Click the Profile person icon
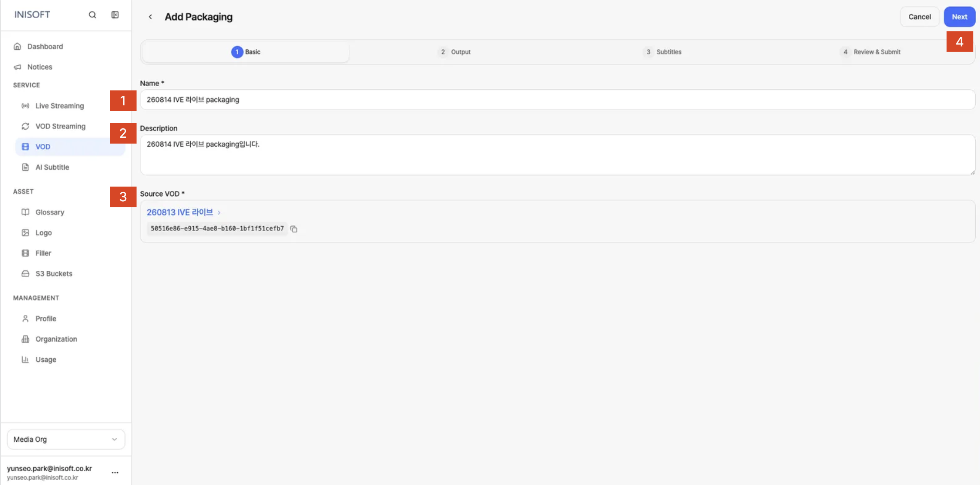The height and width of the screenshot is (485, 980). (25, 318)
